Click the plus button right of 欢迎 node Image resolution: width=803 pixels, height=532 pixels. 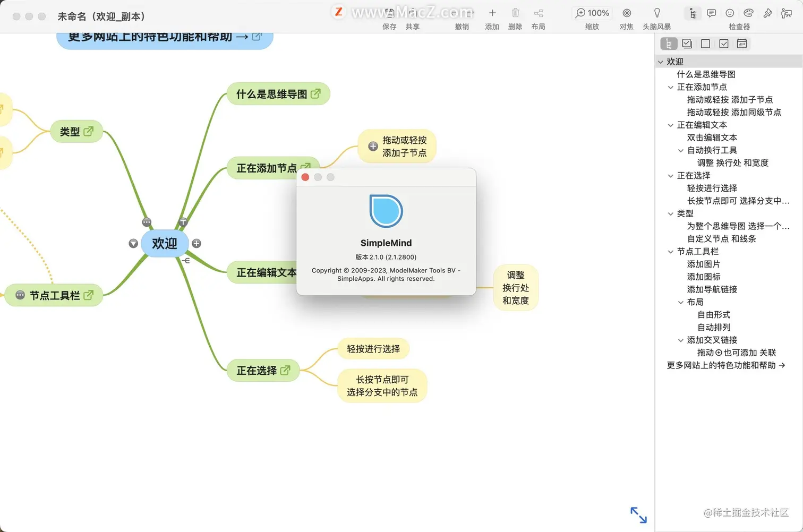(x=197, y=243)
